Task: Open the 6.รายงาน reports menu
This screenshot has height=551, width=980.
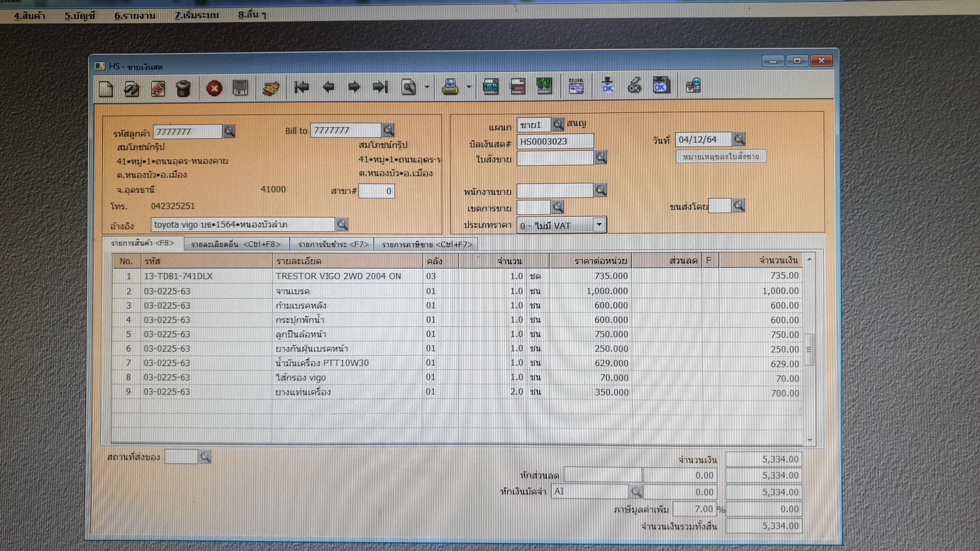Action: 135,15
